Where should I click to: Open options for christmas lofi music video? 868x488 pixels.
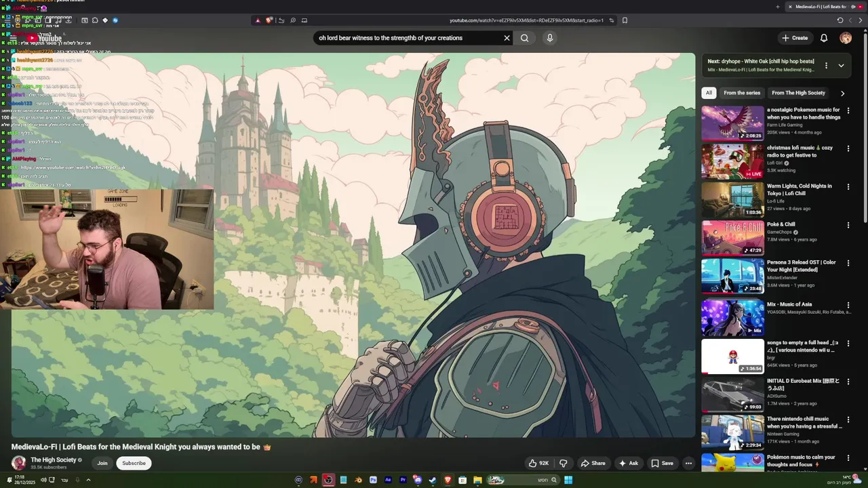coord(848,148)
